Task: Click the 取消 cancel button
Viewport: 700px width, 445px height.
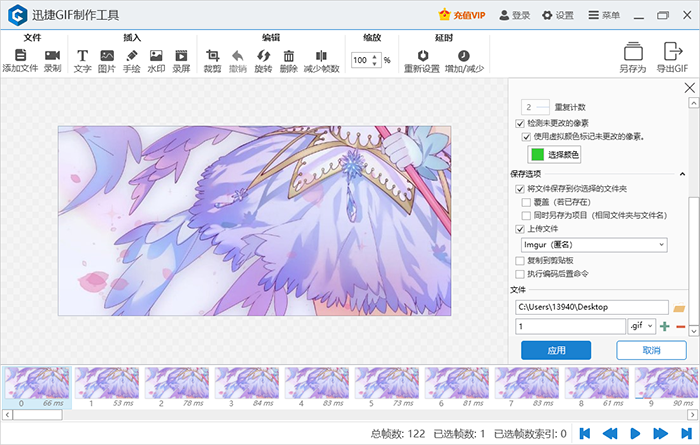Action: click(650, 350)
